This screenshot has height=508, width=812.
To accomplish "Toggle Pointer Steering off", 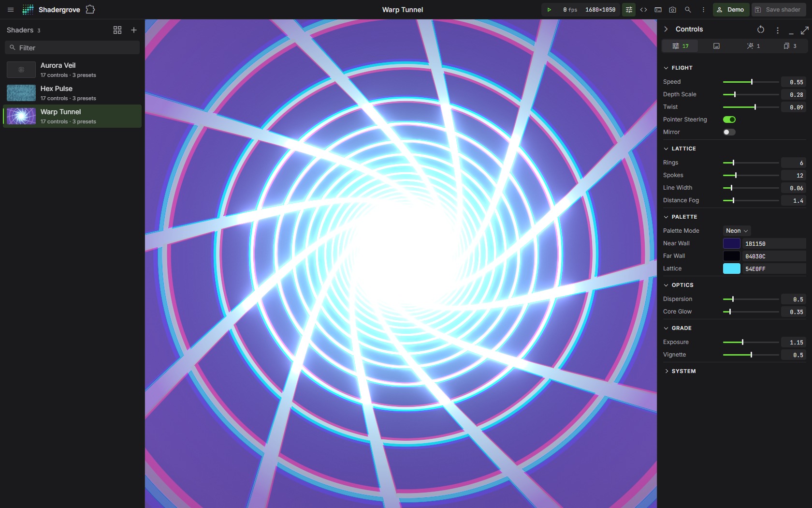I will [x=729, y=120].
